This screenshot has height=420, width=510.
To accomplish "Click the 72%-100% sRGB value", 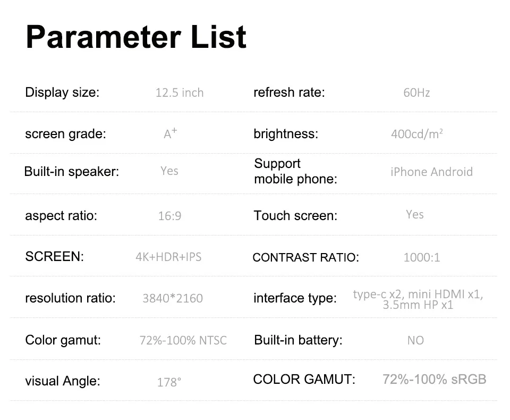I will 434,379.
